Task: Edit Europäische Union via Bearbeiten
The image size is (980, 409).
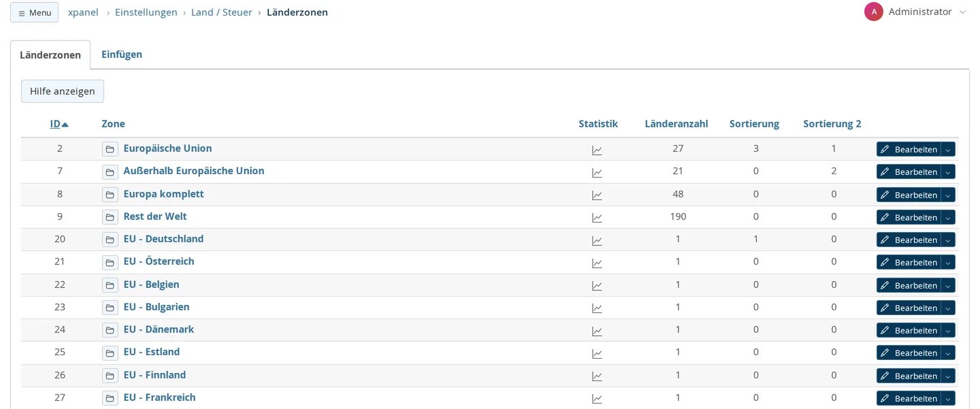Action: (x=909, y=149)
